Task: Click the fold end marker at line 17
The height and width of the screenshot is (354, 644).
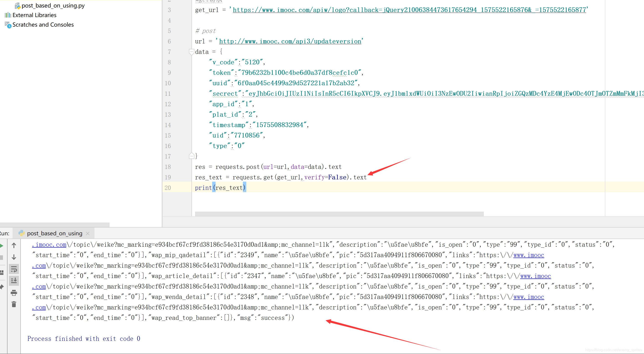Action: coord(191,156)
